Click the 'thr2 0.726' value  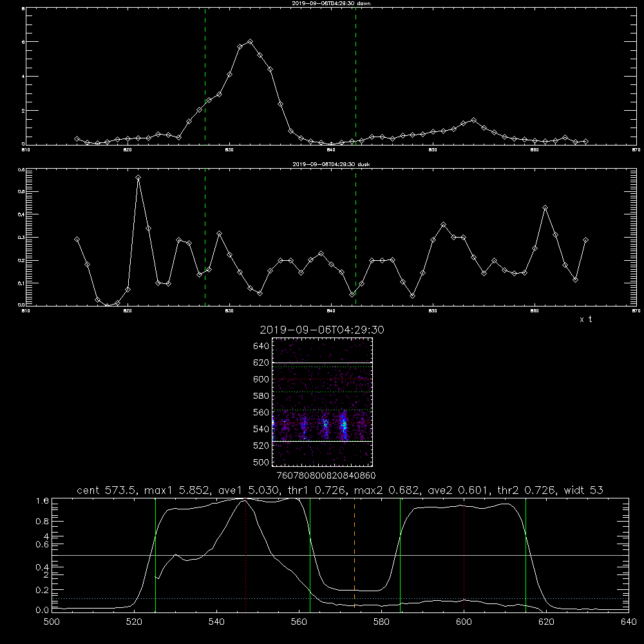527,490
